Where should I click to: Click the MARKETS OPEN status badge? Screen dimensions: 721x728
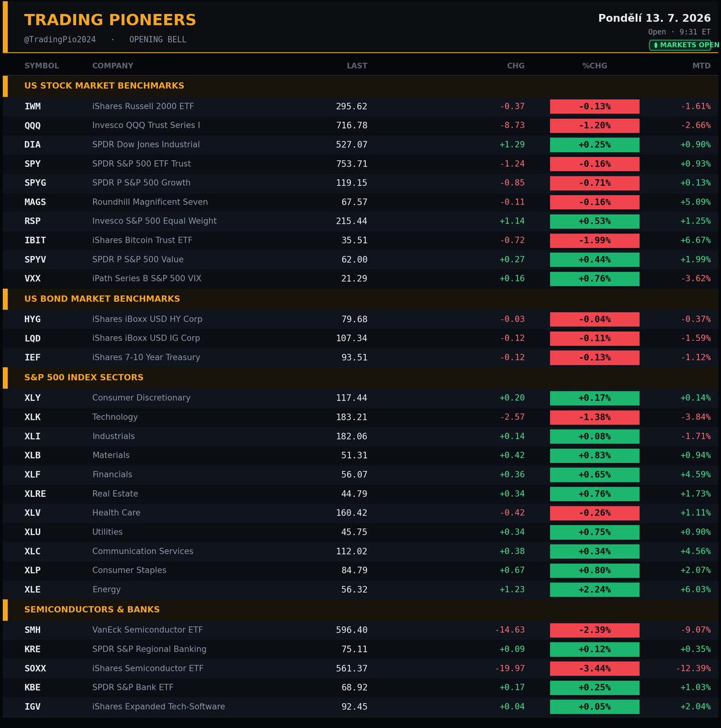pyautogui.click(x=685, y=45)
